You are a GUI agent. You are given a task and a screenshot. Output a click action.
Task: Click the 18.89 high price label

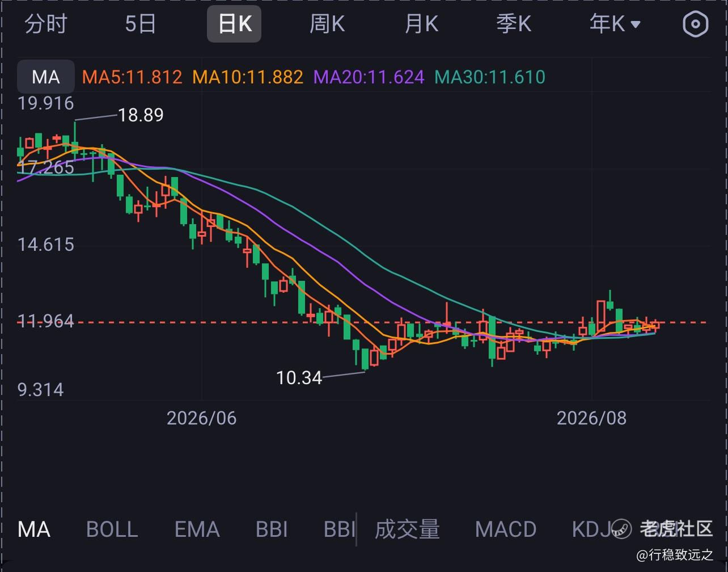point(141,115)
